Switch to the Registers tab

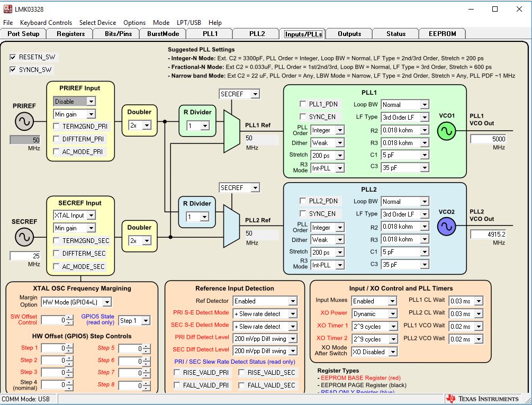[70, 33]
